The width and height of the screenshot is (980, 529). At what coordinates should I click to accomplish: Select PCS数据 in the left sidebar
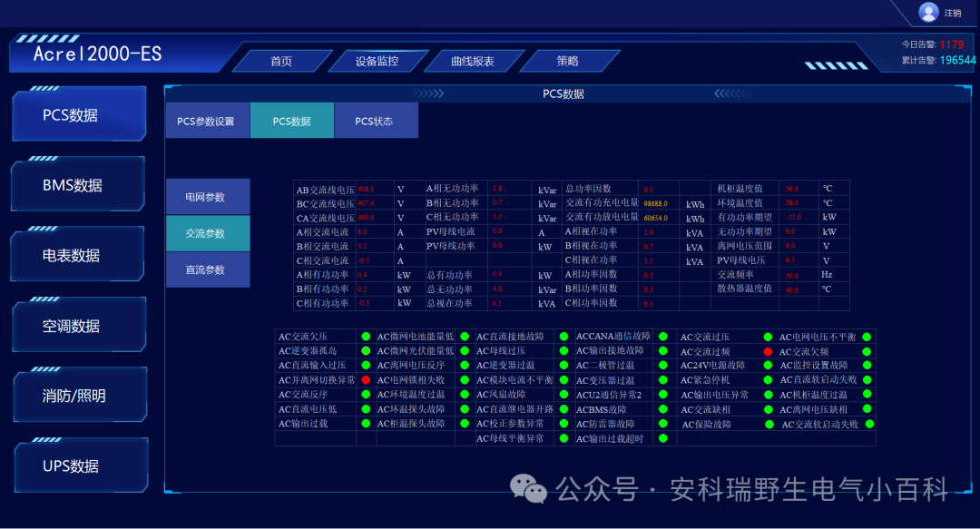click(79, 115)
